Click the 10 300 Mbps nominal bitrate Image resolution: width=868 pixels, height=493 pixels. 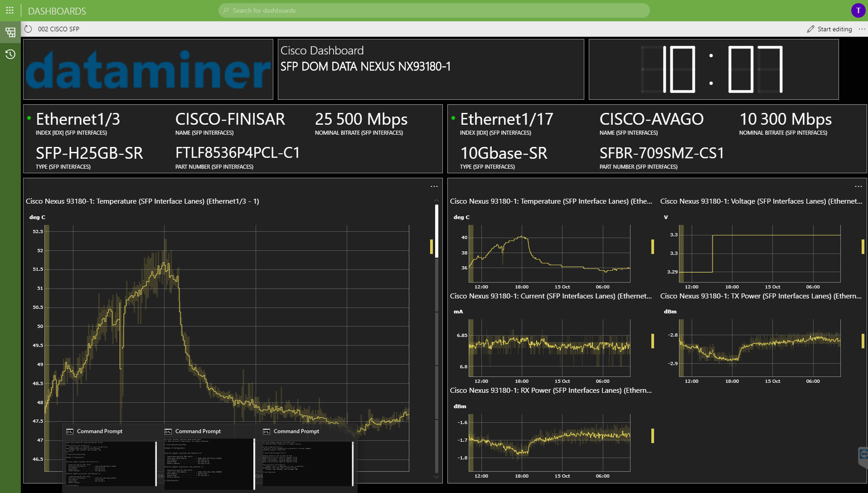(x=786, y=119)
